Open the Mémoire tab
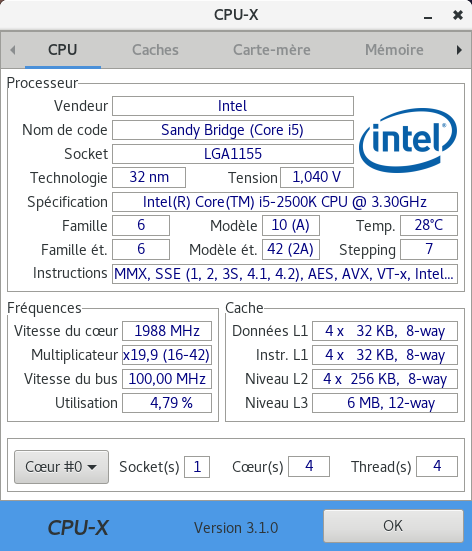The width and height of the screenshot is (472, 551). pyautogui.click(x=394, y=50)
